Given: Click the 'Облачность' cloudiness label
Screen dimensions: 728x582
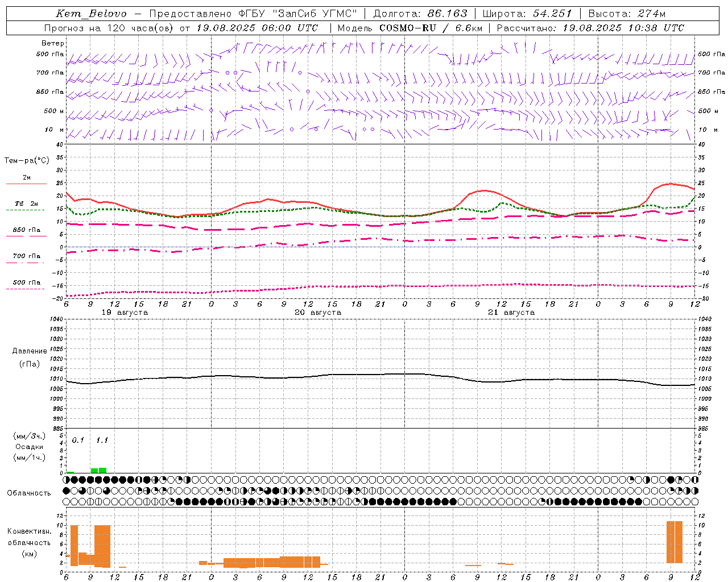Looking at the screenshot, I should [29, 493].
